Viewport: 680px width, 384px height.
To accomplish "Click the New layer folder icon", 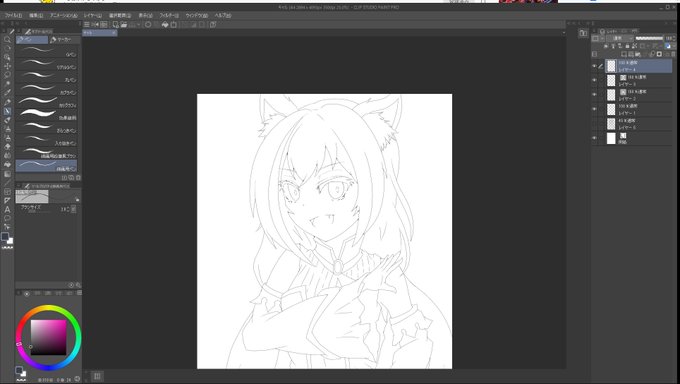I will click(638, 54).
